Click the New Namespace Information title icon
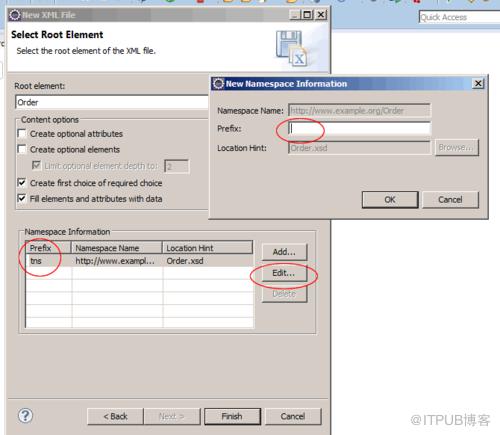 (218, 83)
